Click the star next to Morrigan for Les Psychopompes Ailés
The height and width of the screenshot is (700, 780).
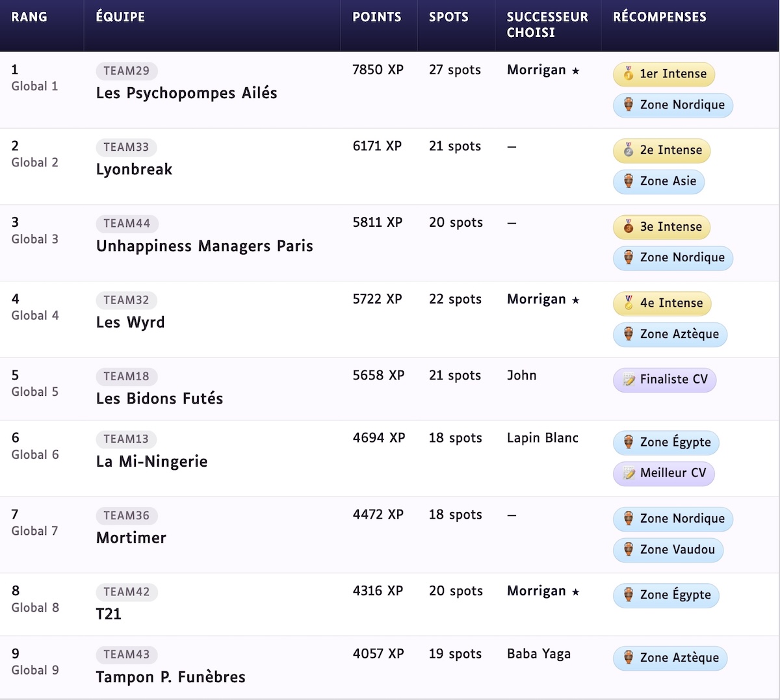click(x=575, y=71)
